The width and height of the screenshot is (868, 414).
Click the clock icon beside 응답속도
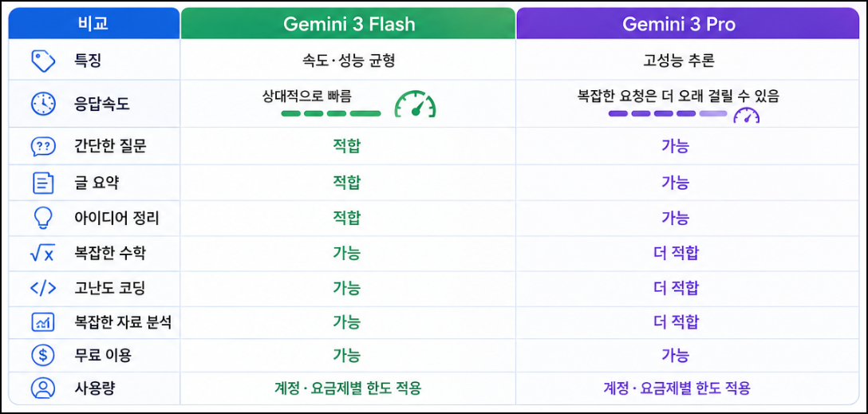42,104
